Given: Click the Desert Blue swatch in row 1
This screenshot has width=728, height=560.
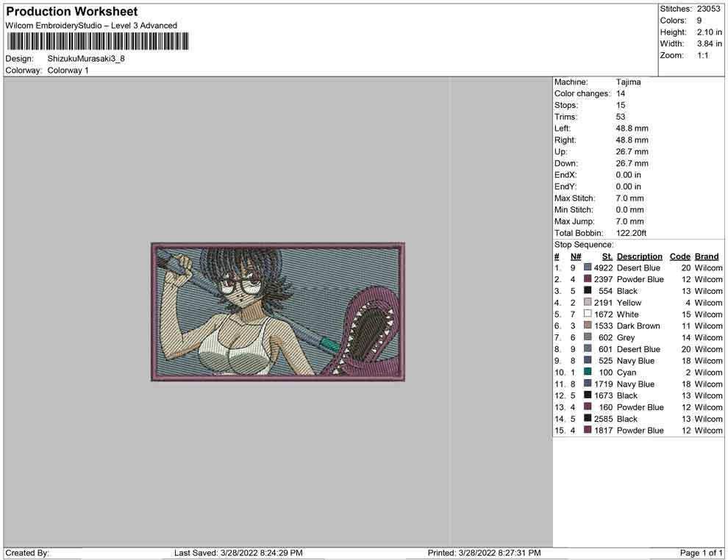Looking at the screenshot, I should click(588, 268).
